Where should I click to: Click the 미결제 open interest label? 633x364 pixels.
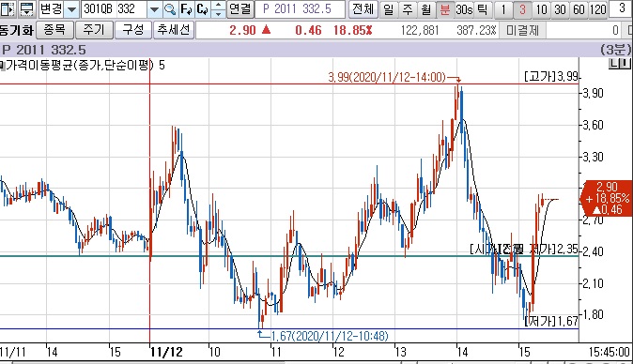point(522,30)
